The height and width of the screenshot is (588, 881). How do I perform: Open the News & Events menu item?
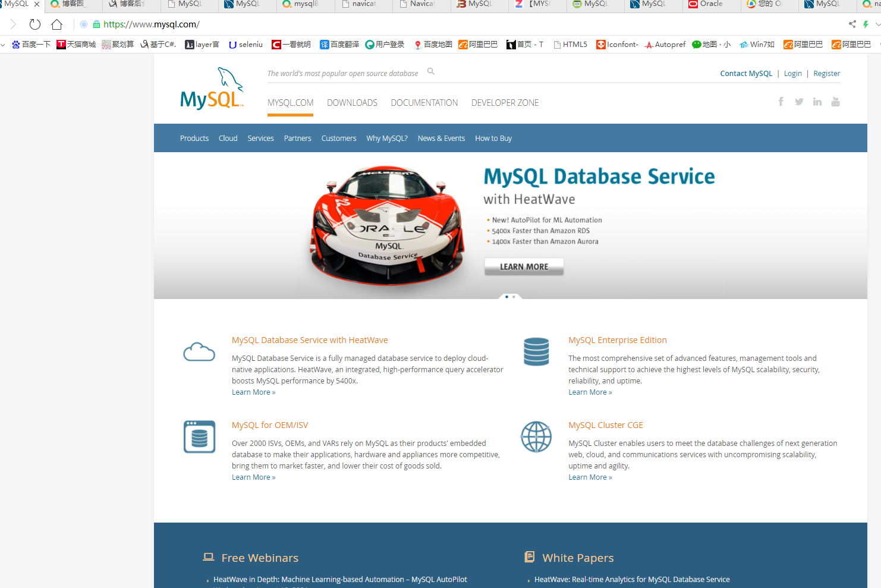(x=441, y=138)
